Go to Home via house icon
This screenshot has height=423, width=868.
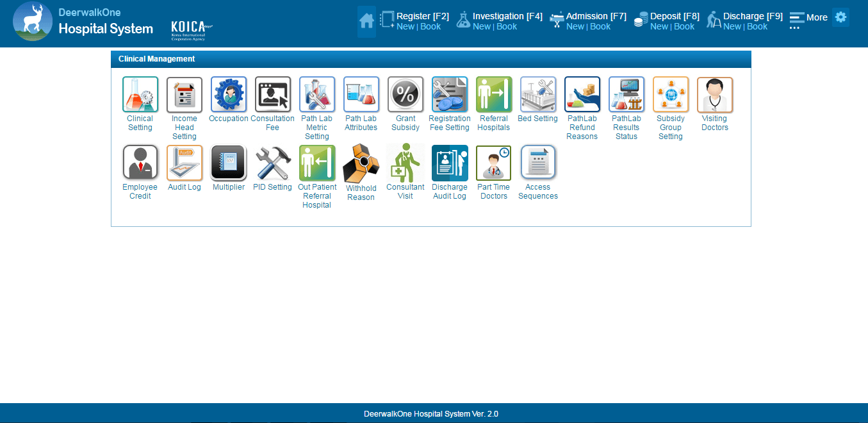367,21
